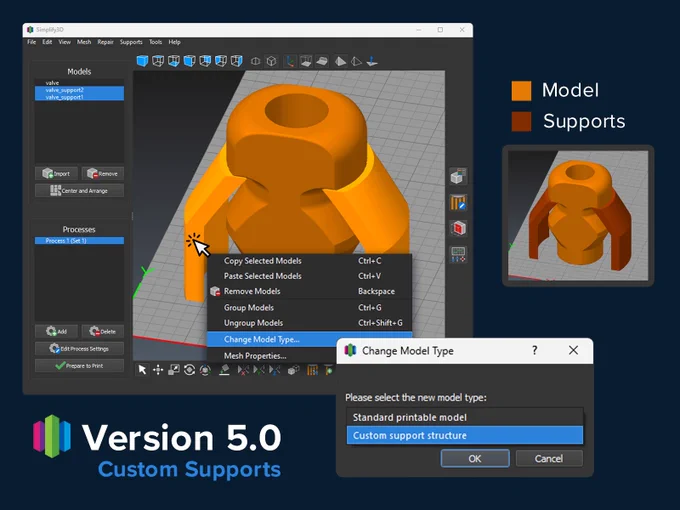Choose Group Models from context menu
The width and height of the screenshot is (680, 510).
[x=309, y=307]
